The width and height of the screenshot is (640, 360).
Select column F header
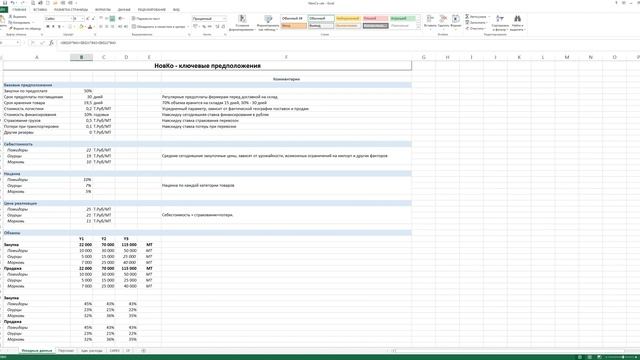point(286,57)
